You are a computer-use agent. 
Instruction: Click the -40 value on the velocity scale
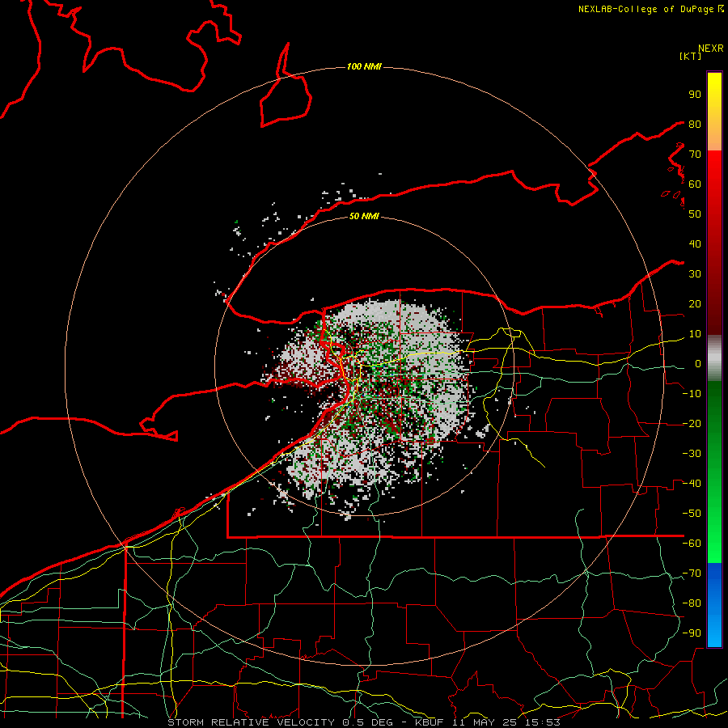point(692,484)
